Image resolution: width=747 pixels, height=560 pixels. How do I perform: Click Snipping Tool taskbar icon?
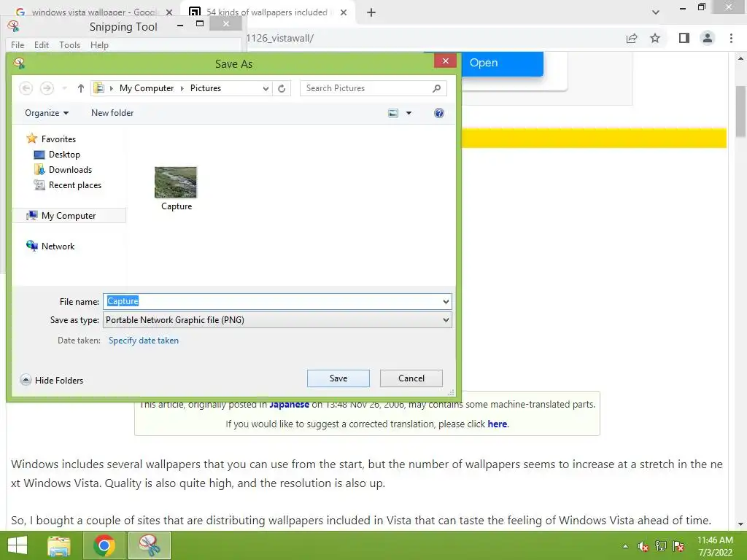coord(149,545)
